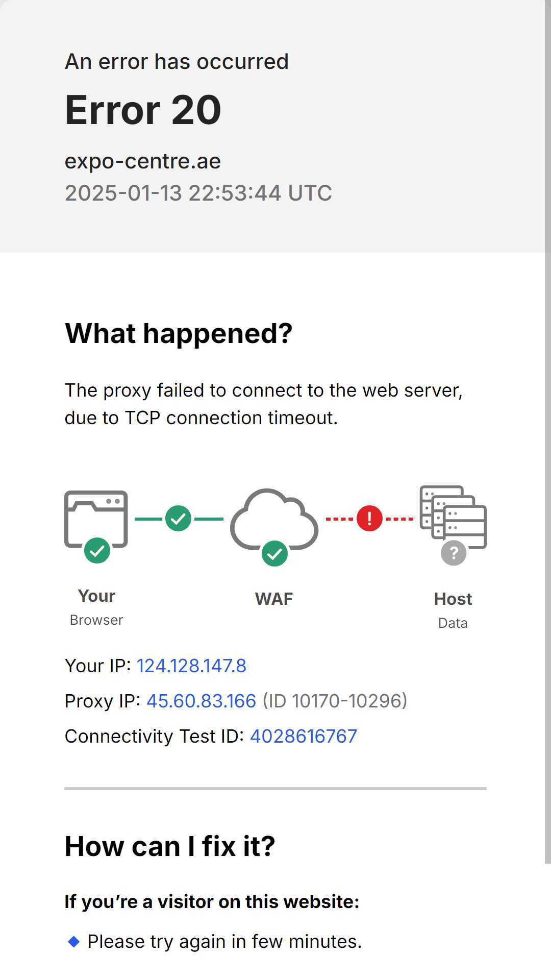Open the Your IP 124.128.147.8 link
Screen dimensions: 551x980
point(191,666)
